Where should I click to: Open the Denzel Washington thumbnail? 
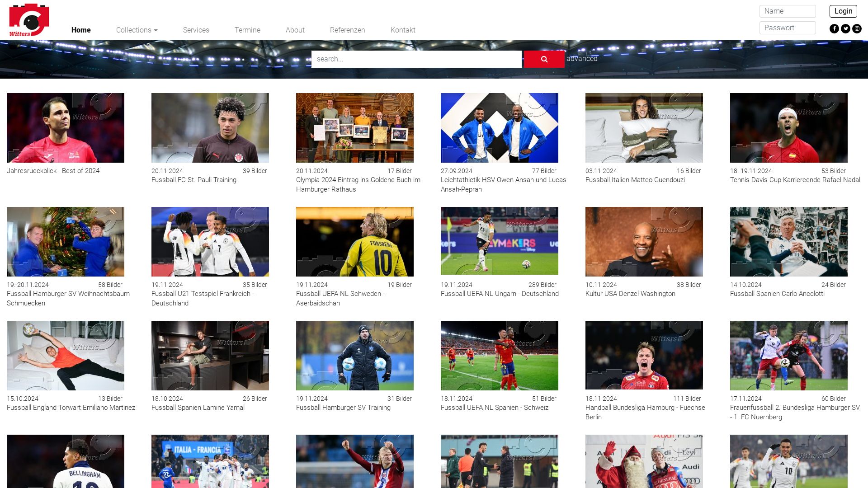click(x=644, y=242)
